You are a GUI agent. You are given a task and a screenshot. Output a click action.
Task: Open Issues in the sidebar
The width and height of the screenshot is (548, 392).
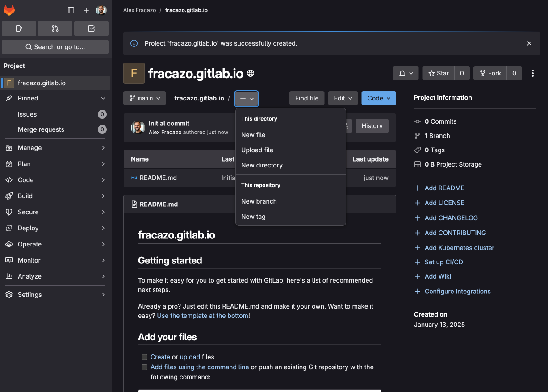click(x=56, y=114)
